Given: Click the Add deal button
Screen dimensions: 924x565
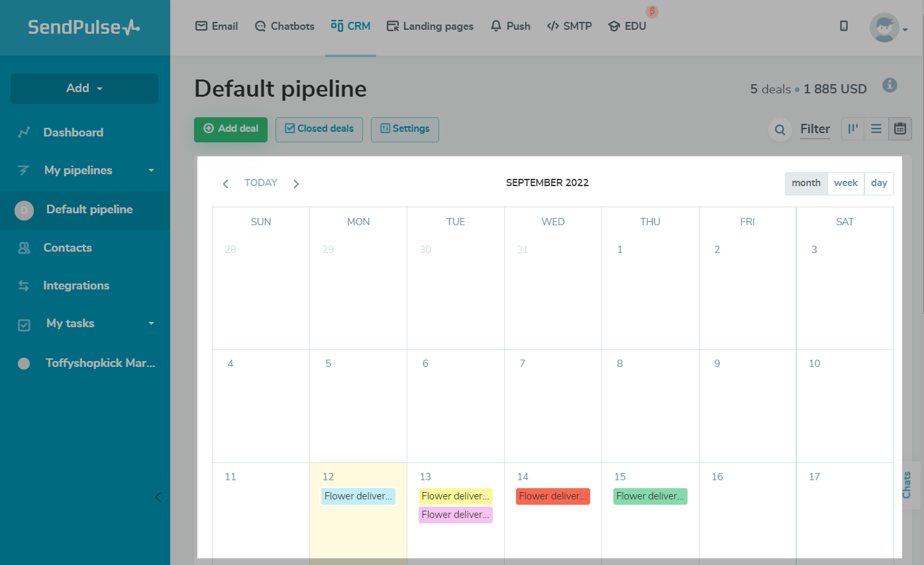Looking at the screenshot, I should click(231, 129).
